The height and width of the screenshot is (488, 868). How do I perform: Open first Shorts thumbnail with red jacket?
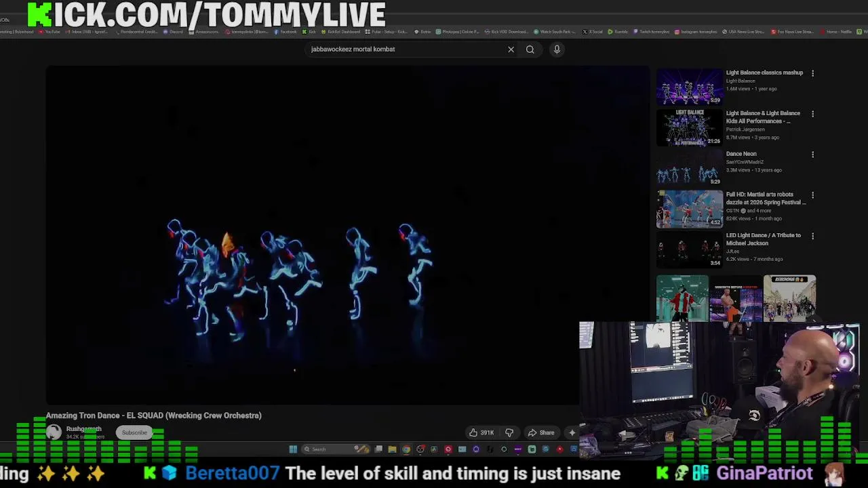682,298
